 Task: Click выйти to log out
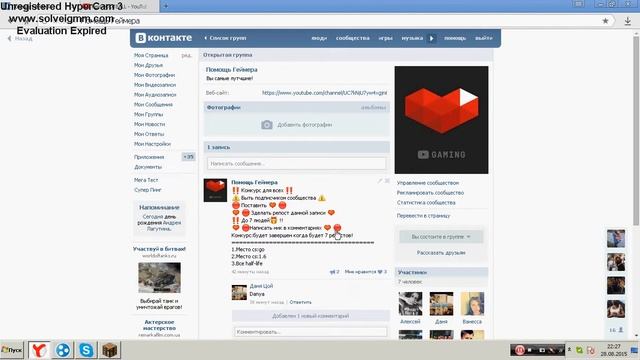[x=484, y=38]
